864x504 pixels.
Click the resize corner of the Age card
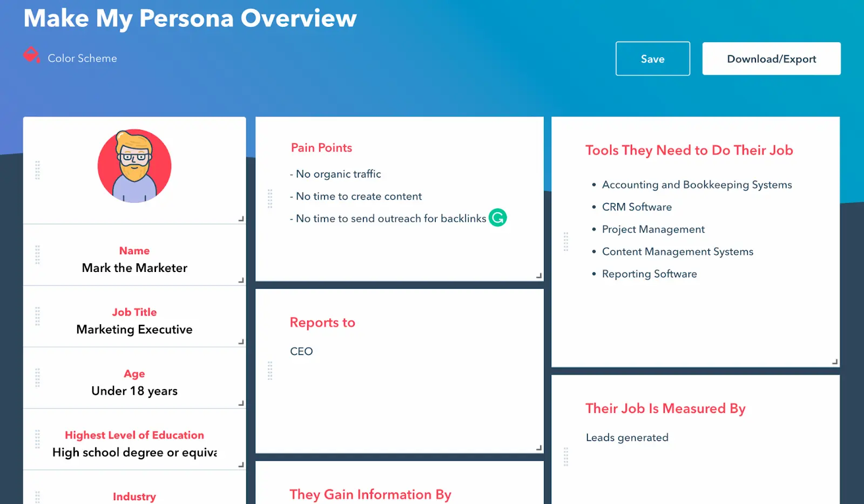[241, 404]
